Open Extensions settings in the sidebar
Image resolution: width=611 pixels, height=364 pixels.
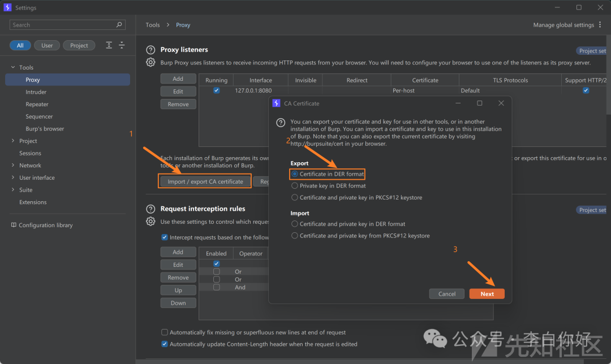point(33,202)
